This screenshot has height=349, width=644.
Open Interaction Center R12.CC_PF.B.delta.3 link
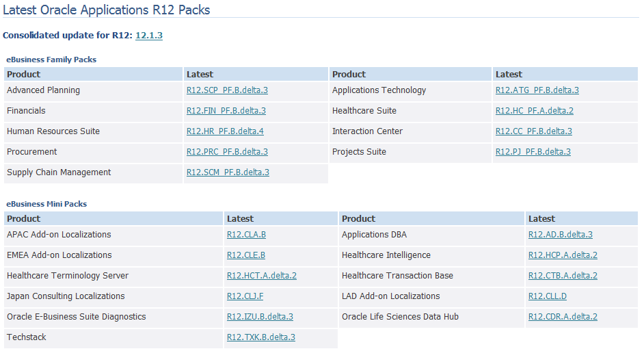(533, 131)
